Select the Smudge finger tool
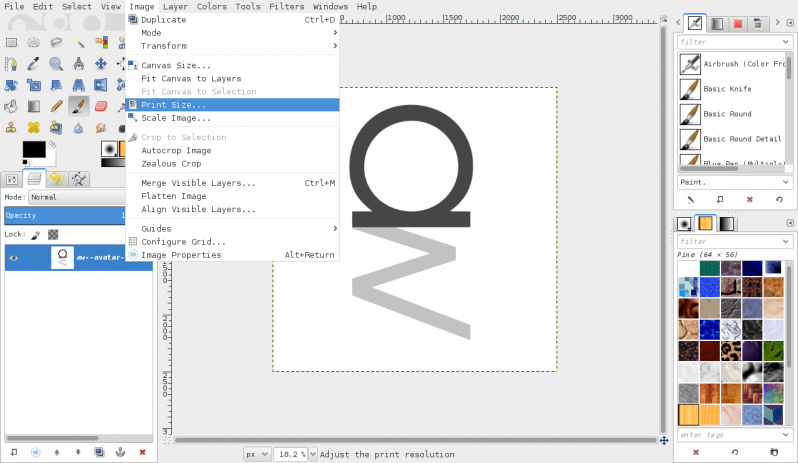 click(x=101, y=127)
